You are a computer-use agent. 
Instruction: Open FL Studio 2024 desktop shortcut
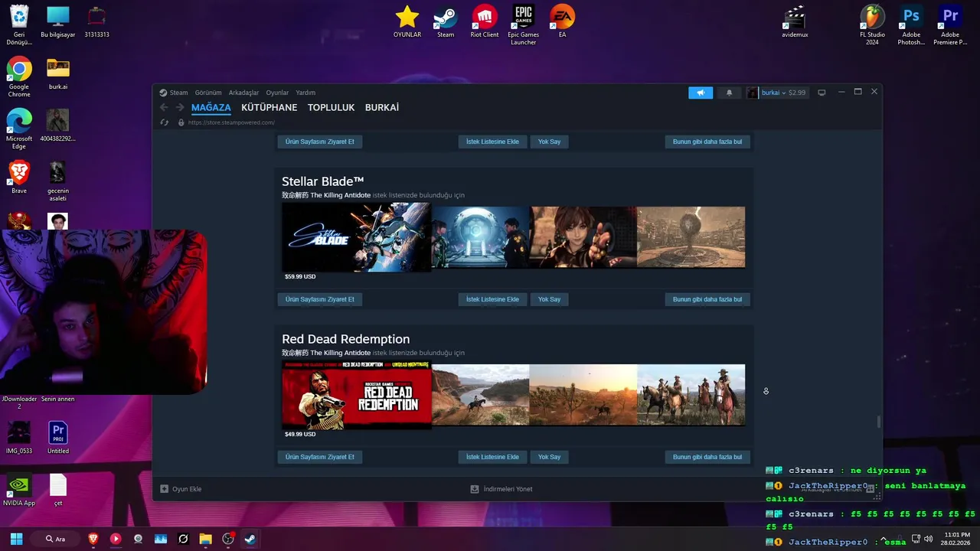(872, 24)
